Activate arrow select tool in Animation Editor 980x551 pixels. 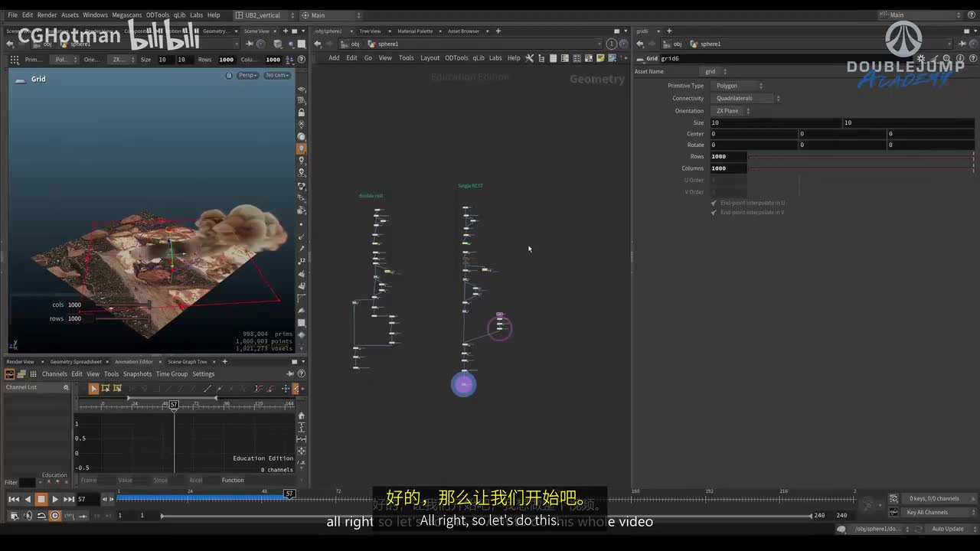click(93, 389)
